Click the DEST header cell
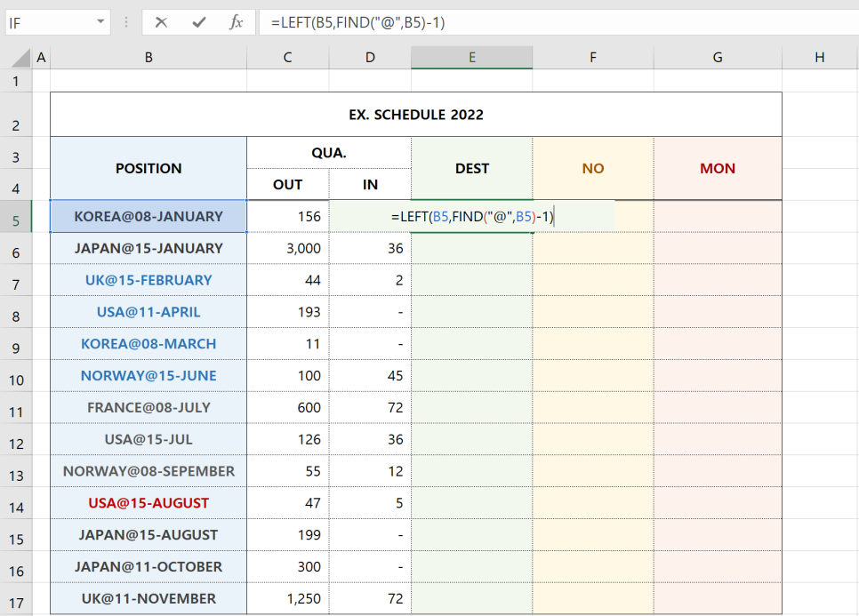The image size is (859, 616). pyautogui.click(x=471, y=168)
